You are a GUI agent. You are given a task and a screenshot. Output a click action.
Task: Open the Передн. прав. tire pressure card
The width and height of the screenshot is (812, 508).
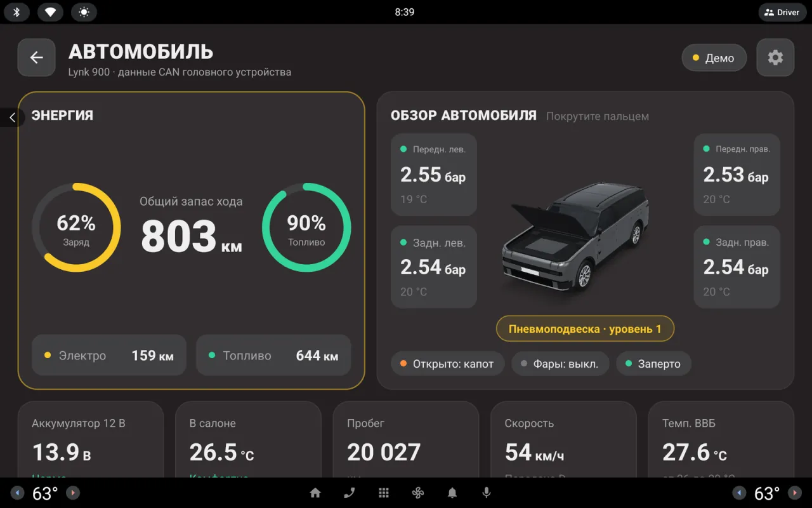(x=737, y=175)
